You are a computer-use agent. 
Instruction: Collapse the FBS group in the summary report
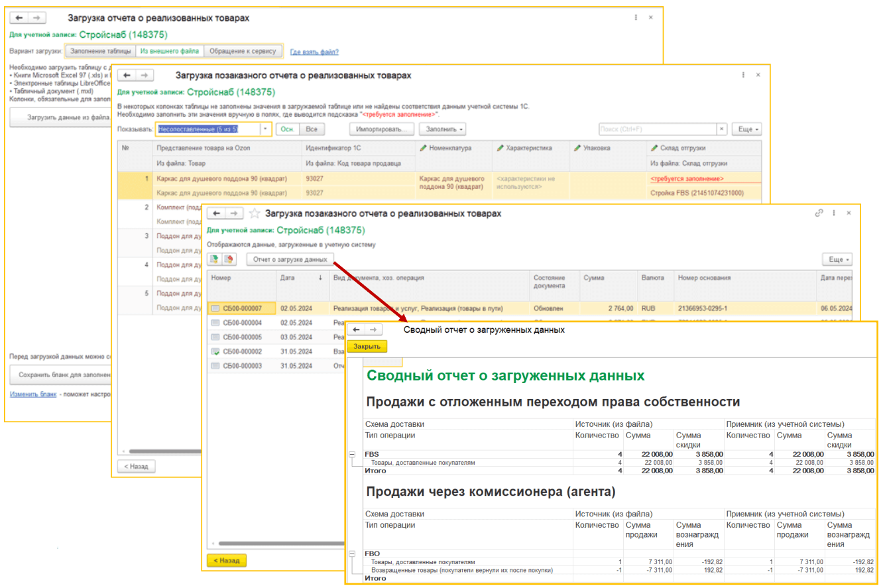[x=351, y=455]
